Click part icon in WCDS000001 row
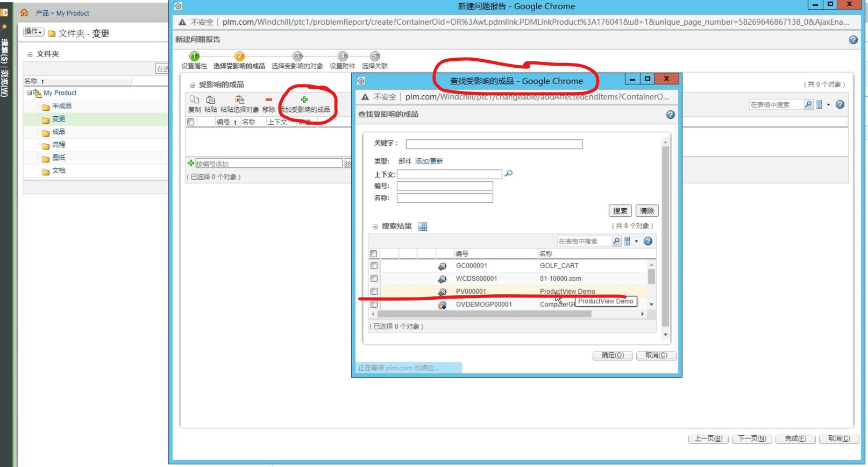This screenshot has width=868, height=467. (x=442, y=279)
